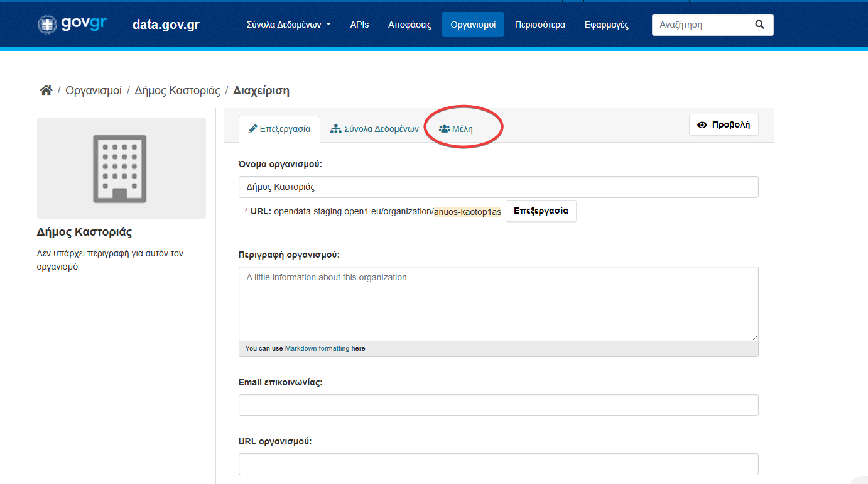Select the Επεξεργασία tab
Image resolution: width=868 pixels, height=484 pixels.
(279, 129)
